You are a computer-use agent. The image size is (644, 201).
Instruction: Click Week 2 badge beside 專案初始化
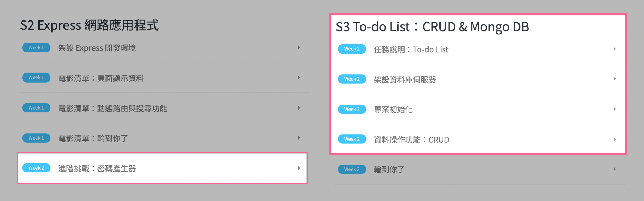(352, 110)
